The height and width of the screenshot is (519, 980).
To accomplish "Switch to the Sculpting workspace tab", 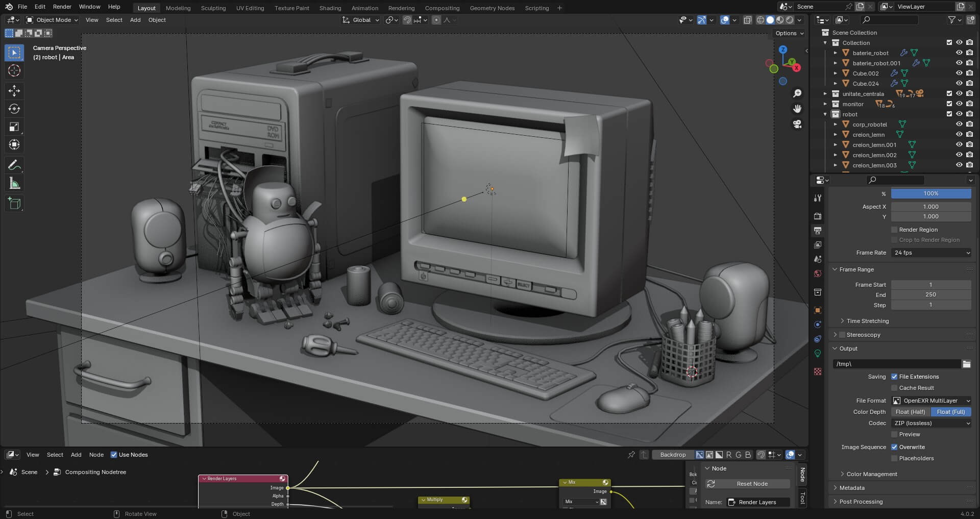I will 213,8.
